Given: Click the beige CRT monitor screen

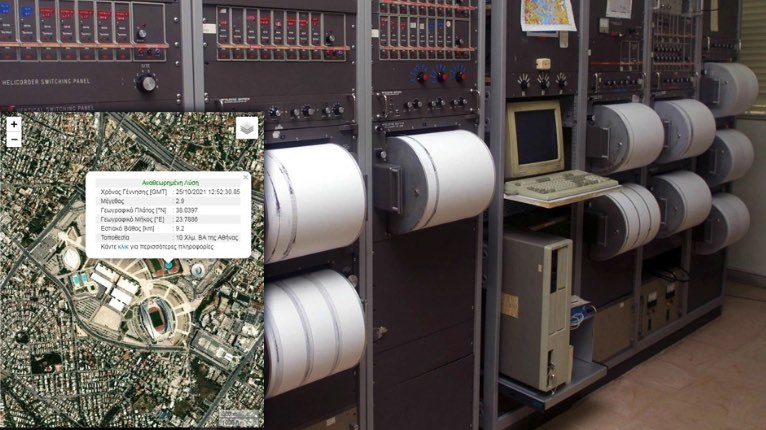Looking at the screenshot, I should (535, 137).
